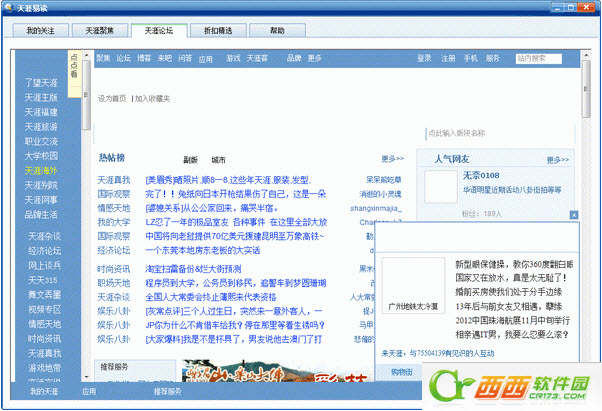Switch to 副版 in 热帖榜

[x=190, y=160]
